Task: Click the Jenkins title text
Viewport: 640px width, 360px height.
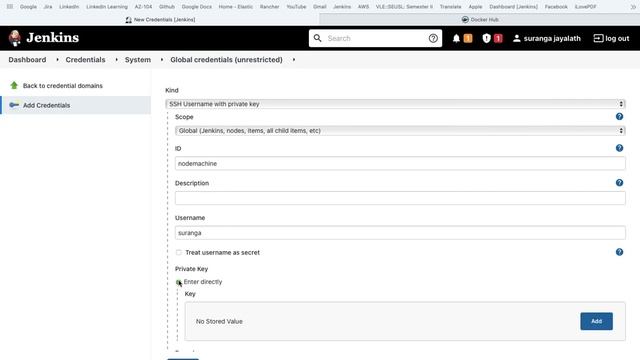Action: 52,38
